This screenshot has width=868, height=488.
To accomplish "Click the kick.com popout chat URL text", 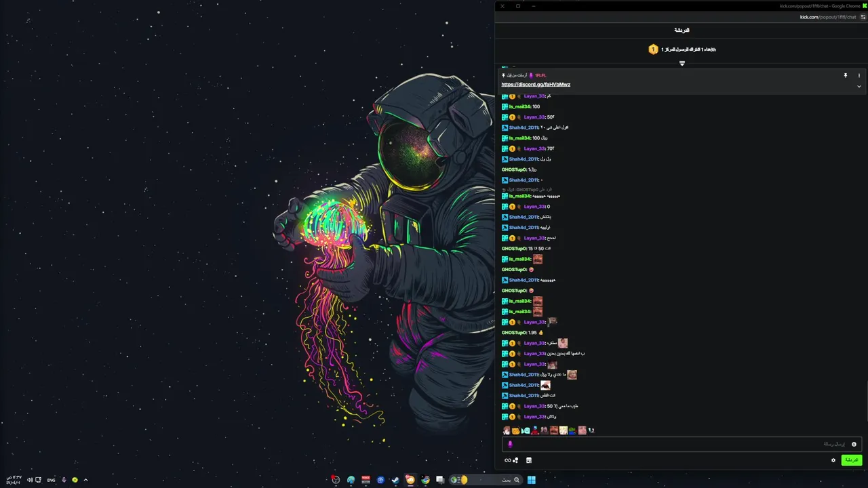I will point(828,17).
